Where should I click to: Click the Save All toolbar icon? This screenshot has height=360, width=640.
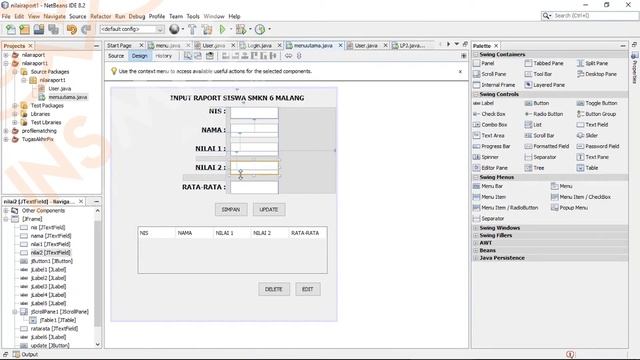click(53, 29)
